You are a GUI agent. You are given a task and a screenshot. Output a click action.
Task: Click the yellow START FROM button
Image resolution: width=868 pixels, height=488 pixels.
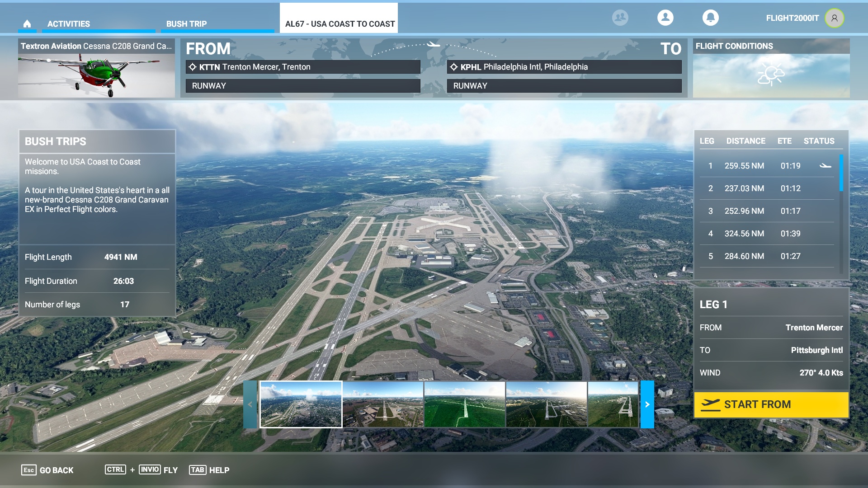(771, 404)
